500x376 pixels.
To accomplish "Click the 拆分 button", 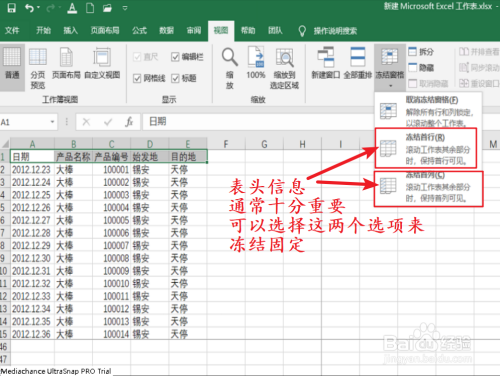I will [x=421, y=52].
